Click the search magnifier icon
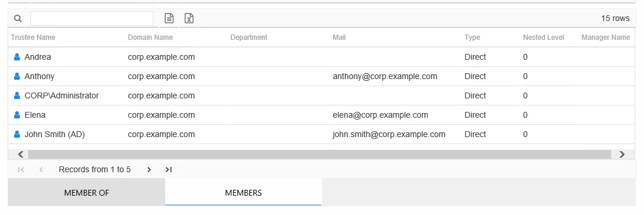This screenshot has height=215, width=644. pos(18,19)
